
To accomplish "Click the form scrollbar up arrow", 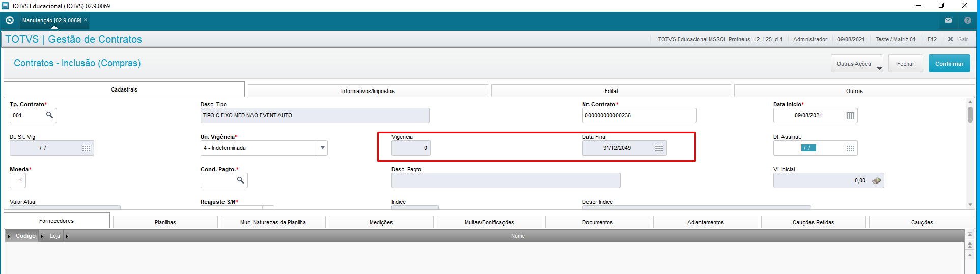I will 970,102.
